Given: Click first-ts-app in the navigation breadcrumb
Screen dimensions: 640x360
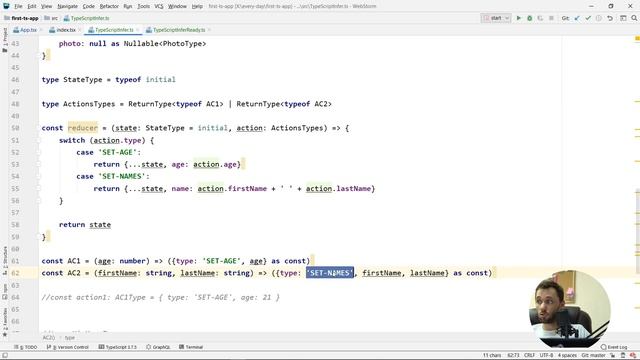Looking at the screenshot, I should point(21,18).
